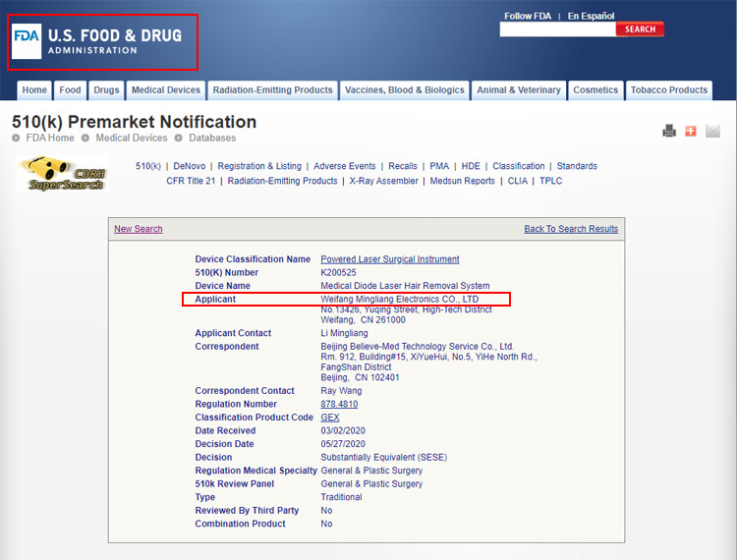Open the Food tab
The height and width of the screenshot is (560, 737).
coord(70,90)
